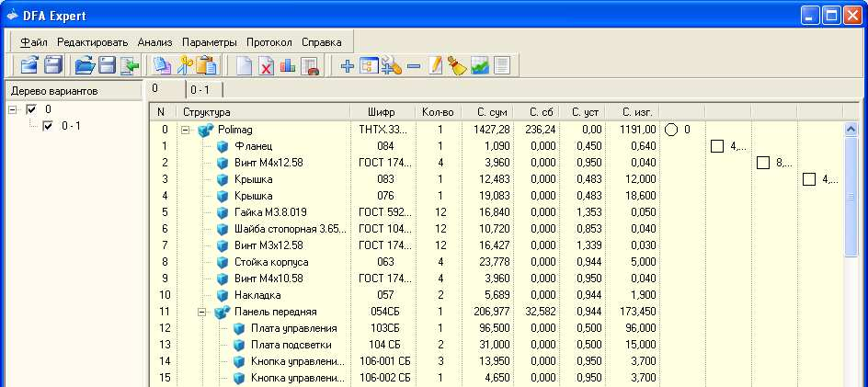
Task: Select the Гайка М3.8.019 row
Action: tap(496, 212)
